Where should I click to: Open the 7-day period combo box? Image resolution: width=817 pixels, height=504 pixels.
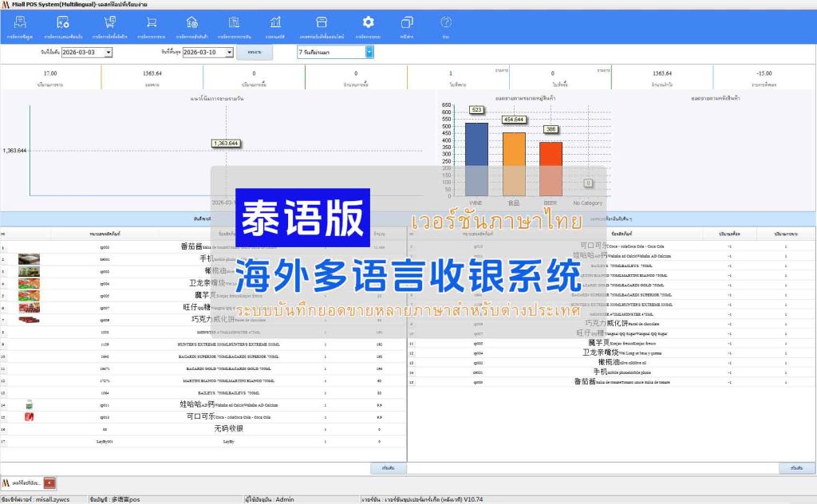tap(369, 53)
